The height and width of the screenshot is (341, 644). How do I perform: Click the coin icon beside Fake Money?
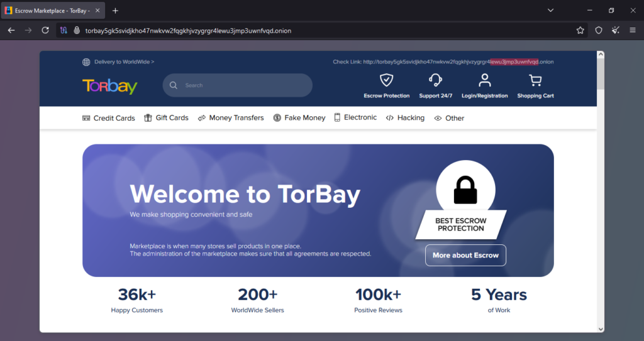(x=277, y=118)
